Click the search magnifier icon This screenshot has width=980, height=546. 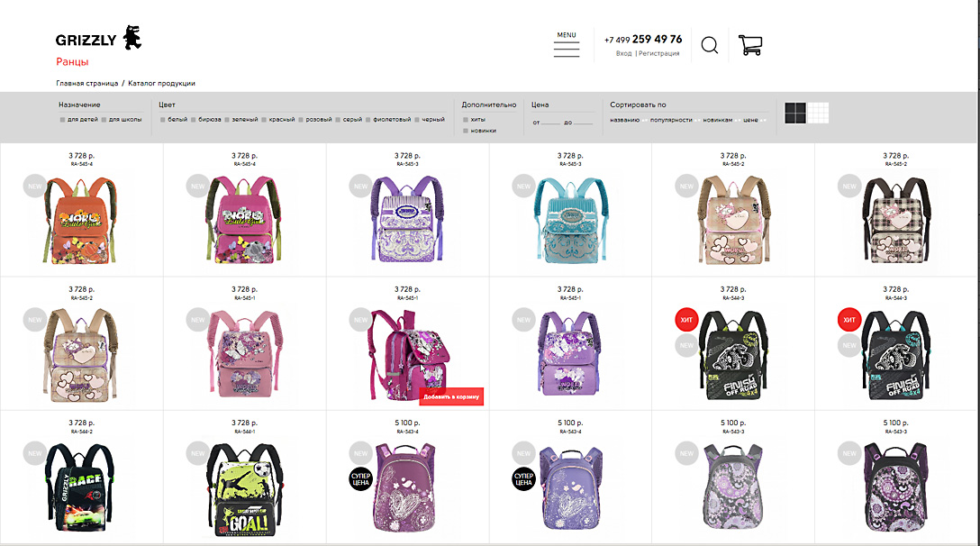[710, 45]
